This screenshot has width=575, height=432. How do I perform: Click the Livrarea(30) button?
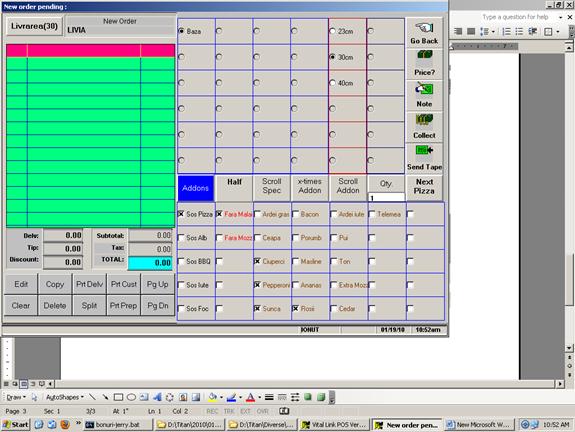(34, 26)
